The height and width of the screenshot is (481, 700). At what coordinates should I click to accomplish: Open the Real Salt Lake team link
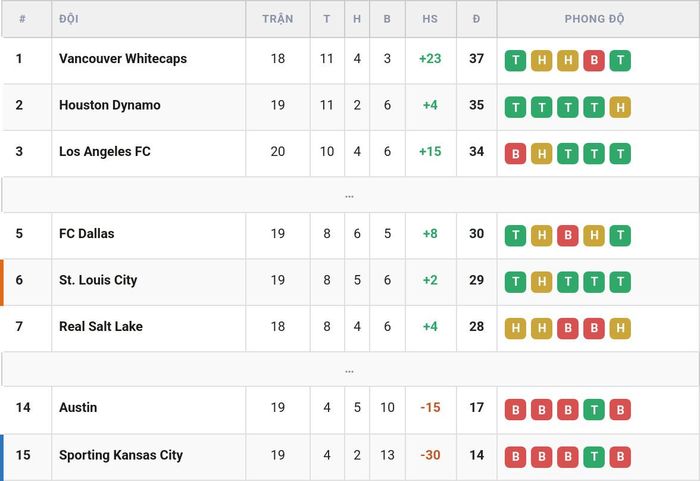(x=101, y=326)
